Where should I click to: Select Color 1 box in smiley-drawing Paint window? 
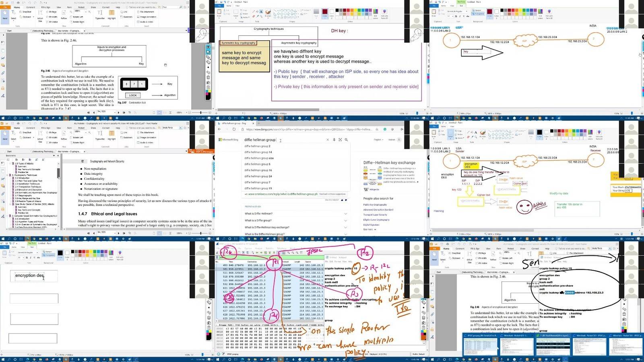pos(539,134)
